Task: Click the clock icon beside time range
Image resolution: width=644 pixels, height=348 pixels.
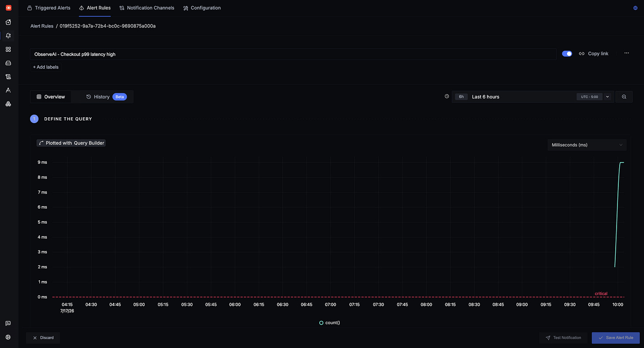Action: tap(447, 97)
